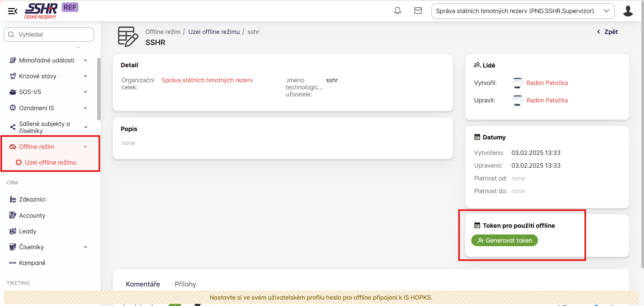
Task: Collapse the sidebar with the hamburger icon
Action: 12,11
